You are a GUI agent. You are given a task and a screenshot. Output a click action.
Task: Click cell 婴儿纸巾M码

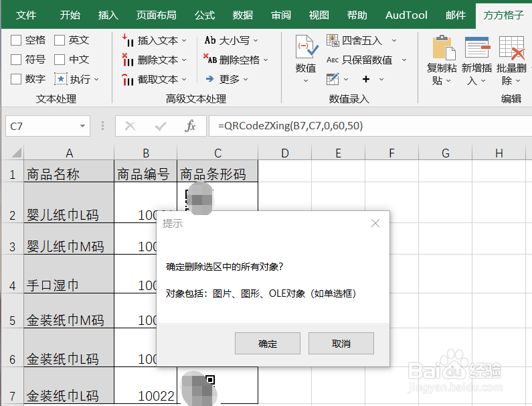(x=69, y=239)
